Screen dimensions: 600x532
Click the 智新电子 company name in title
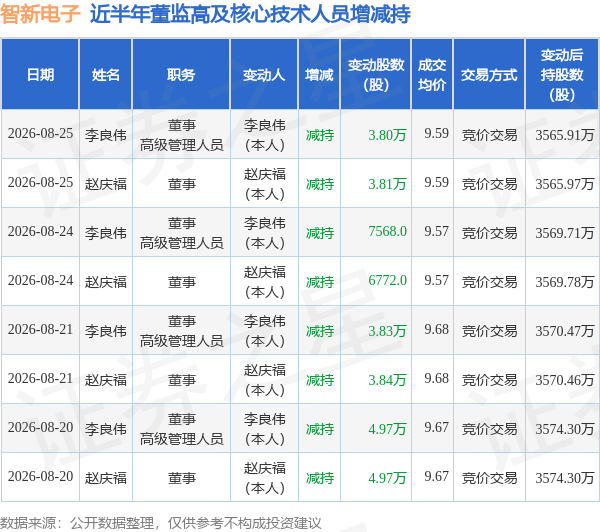pos(40,14)
